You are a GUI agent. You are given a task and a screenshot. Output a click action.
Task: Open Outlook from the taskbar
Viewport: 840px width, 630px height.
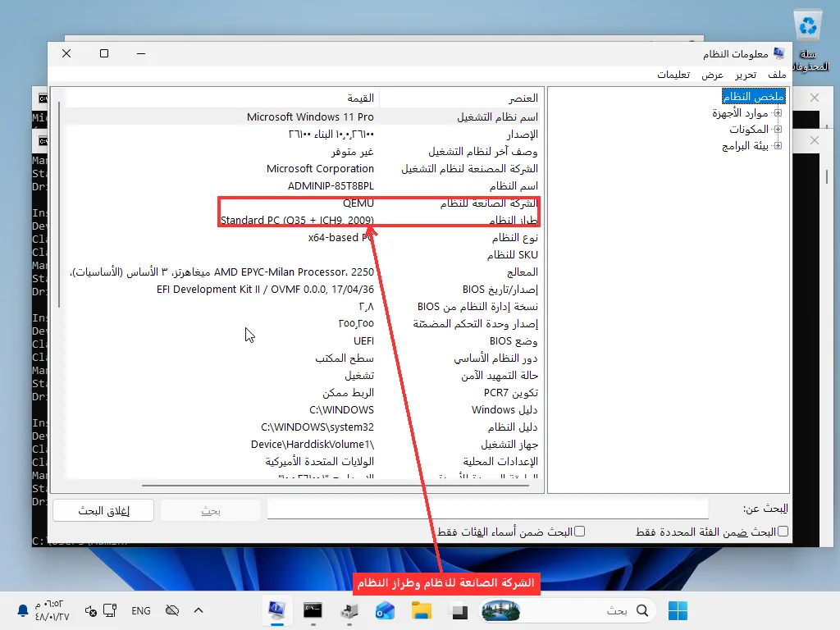tap(385, 610)
